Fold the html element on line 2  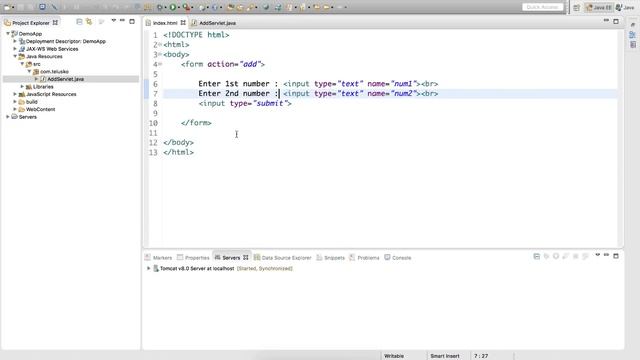(x=160, y=44)
